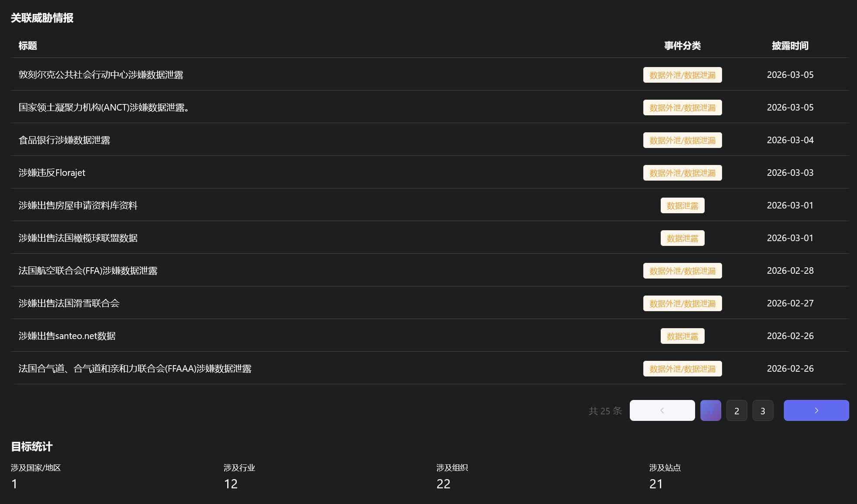This screenshot has width=857, height=504.
Task: Click the 涉及组织 count 22
Action: click(x=443, y=484)
